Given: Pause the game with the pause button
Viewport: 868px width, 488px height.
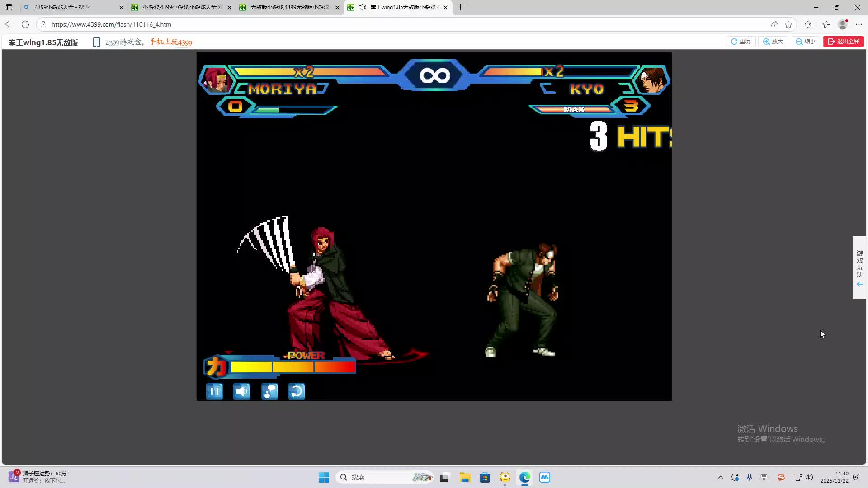Looking at the screenshot, I should tap(214, 391).
